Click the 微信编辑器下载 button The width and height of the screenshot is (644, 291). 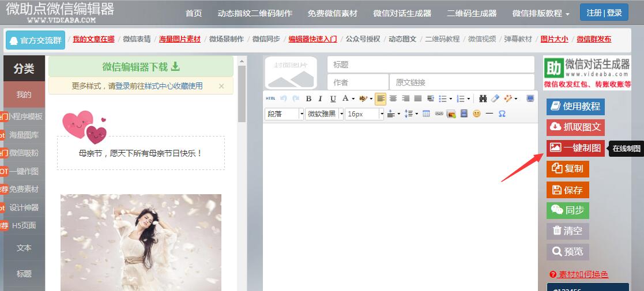point(141,66)
